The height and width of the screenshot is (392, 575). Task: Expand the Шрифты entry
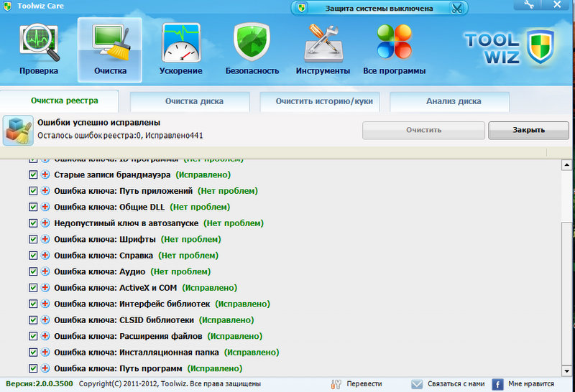45,239
